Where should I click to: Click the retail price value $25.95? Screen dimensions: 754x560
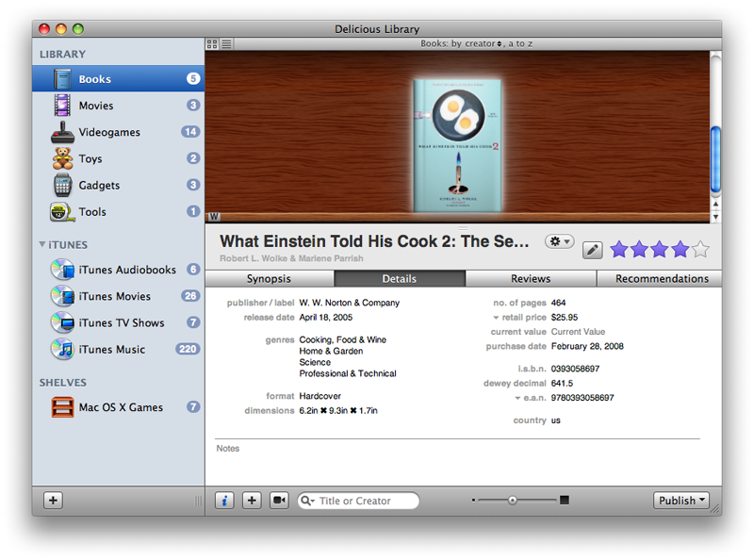pyautogui.click(x=565, y=317)
